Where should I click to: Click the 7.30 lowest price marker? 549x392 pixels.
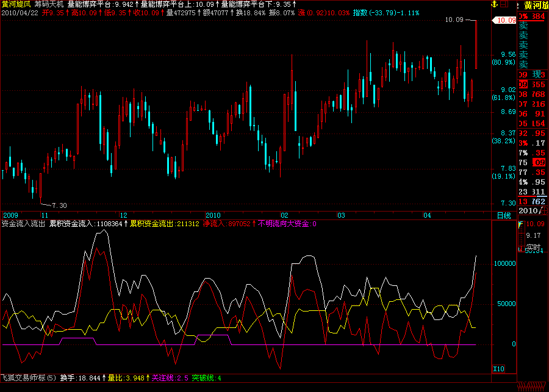click(x=59, y=205)
